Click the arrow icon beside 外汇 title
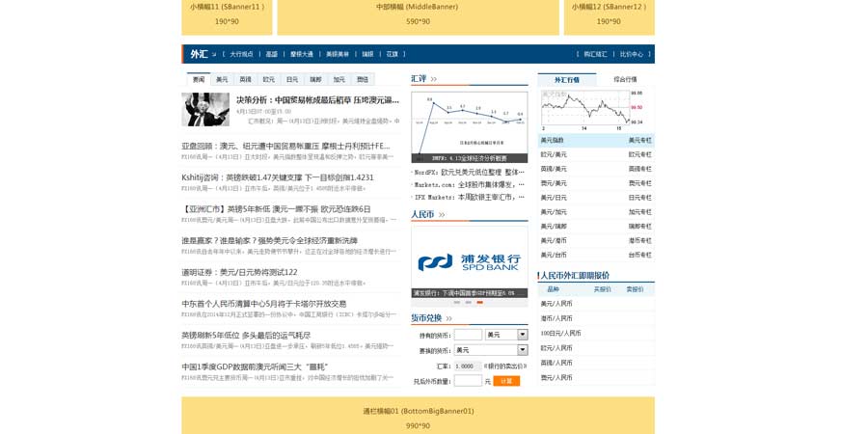868x434 pixels. (214, 55)
